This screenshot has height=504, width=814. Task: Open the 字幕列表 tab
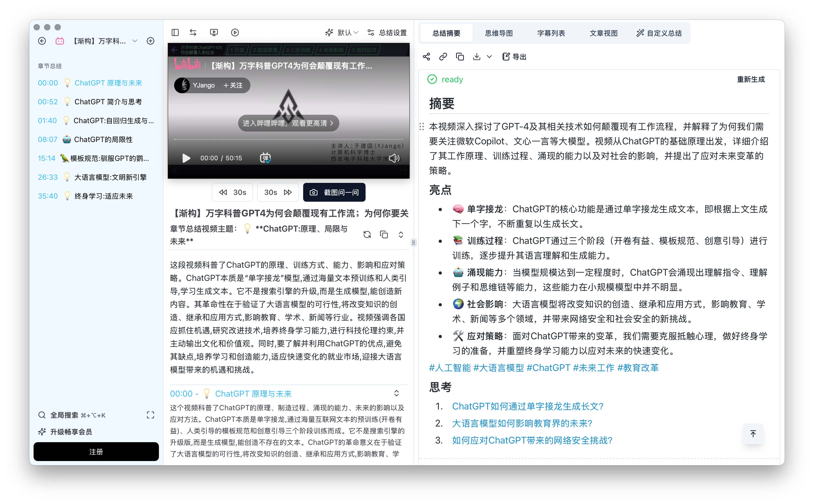pyautogui.click(x=551, y=33)
